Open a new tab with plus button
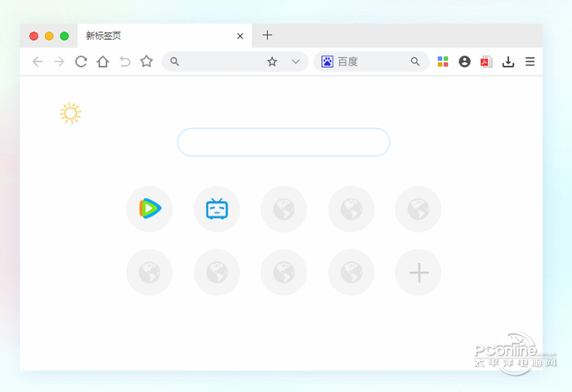The height and width of the screenshot is (392, 572). point(267,35)
